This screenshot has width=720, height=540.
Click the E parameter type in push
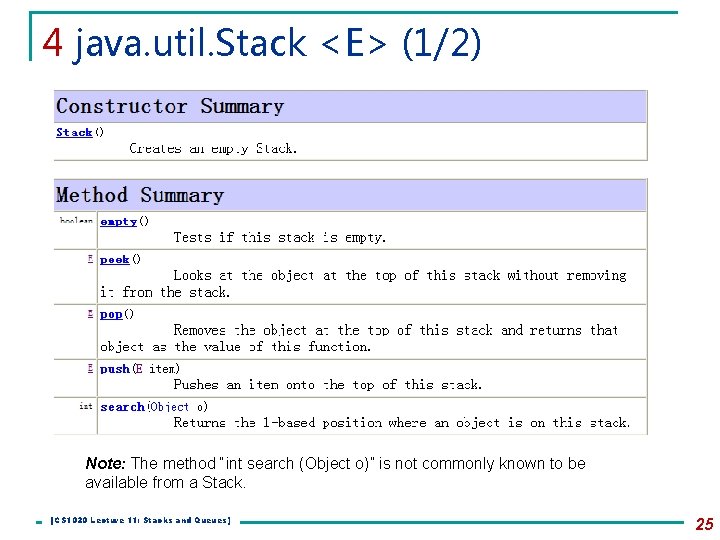click(x=138, y=369)
